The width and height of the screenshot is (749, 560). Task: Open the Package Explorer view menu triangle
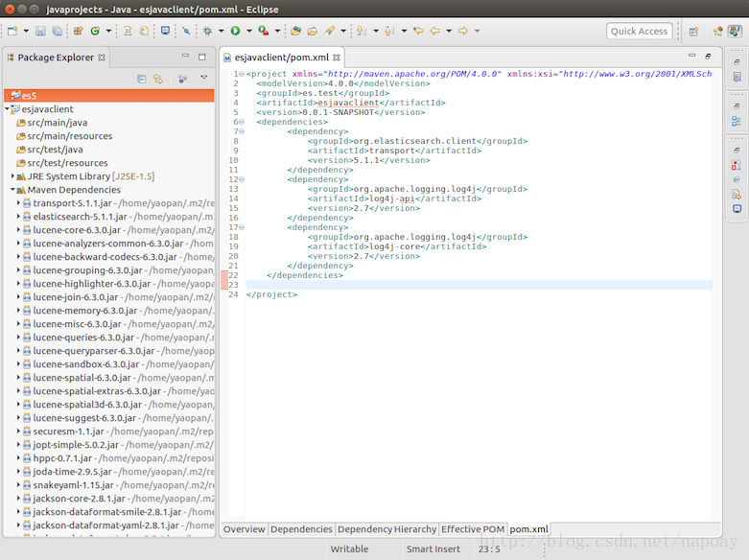click(x=204, y=78)
